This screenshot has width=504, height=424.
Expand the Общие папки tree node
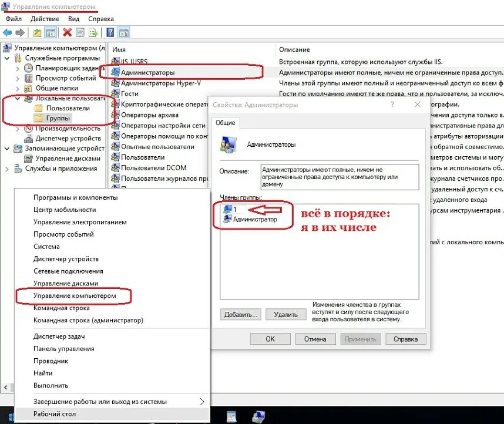pos(18,89)
